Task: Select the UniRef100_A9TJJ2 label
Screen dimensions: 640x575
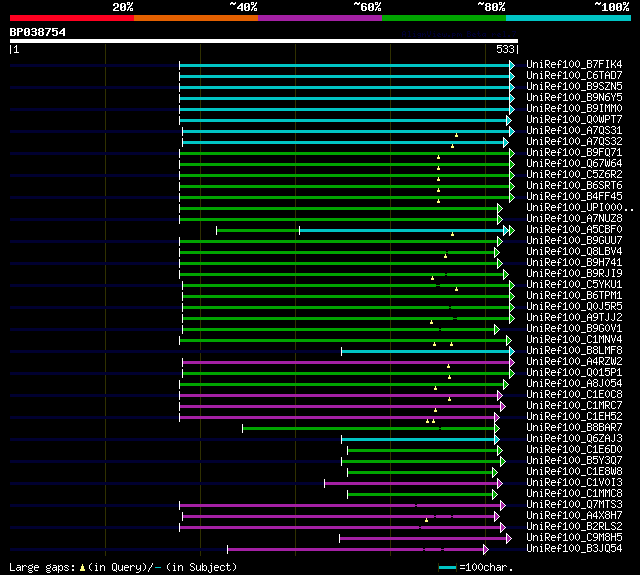Action: pos(574,318)
